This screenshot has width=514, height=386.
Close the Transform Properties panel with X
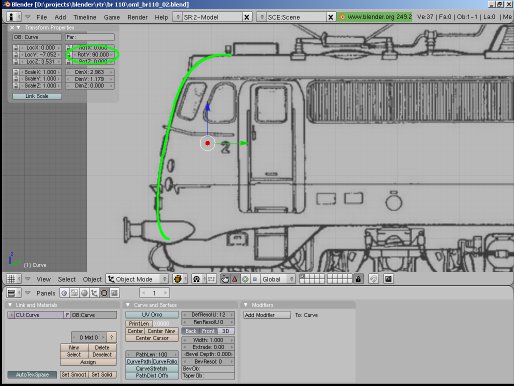pos(12,28)
